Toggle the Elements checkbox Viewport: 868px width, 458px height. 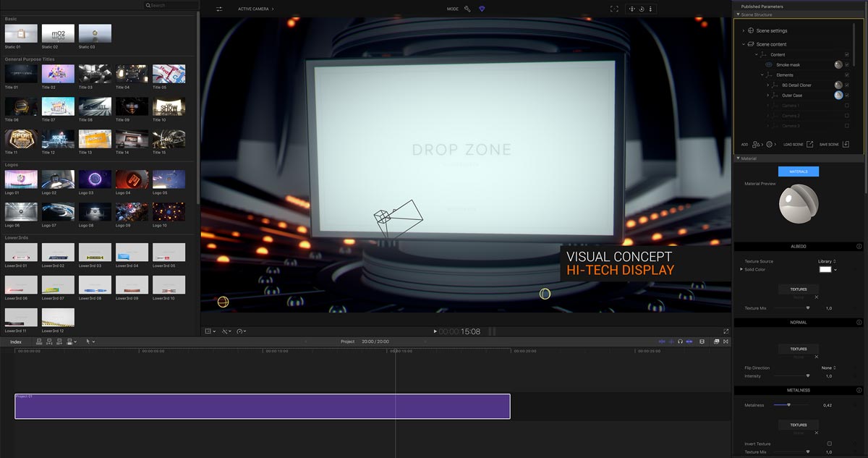coord(847,75)
